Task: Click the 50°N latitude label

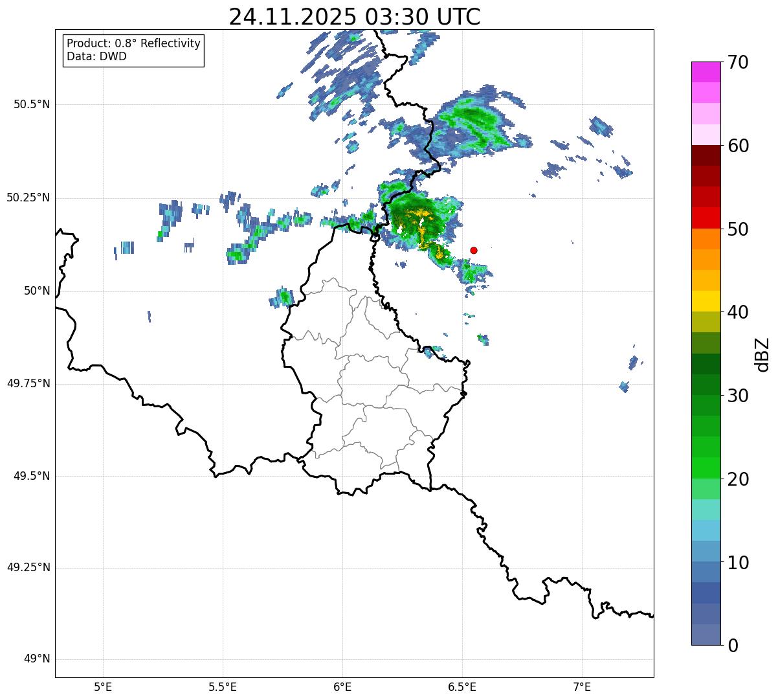Action: tap(37, 291)
